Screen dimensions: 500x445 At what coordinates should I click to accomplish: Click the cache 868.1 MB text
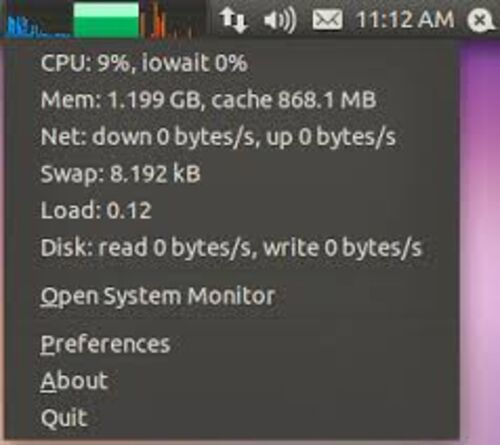[294, 99]
